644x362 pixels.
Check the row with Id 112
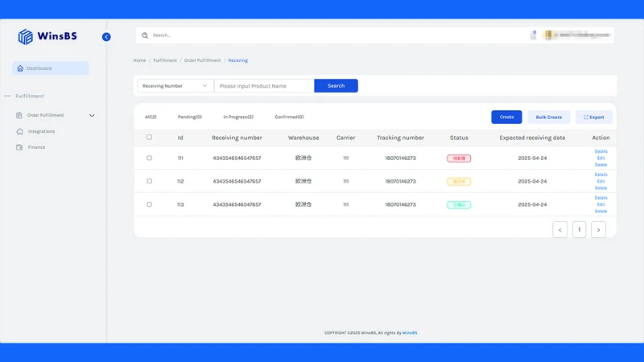click(149, 181)
